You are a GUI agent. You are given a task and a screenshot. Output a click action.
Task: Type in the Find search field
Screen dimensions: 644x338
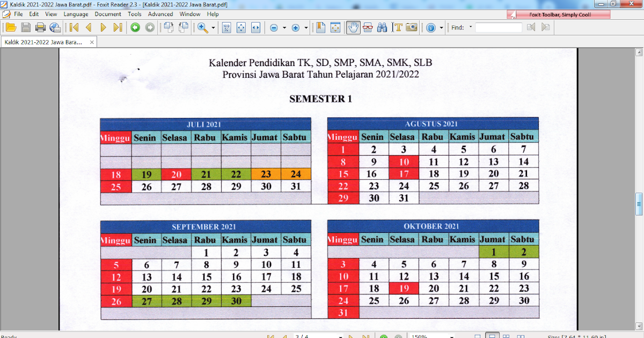(x=498, y=27)
